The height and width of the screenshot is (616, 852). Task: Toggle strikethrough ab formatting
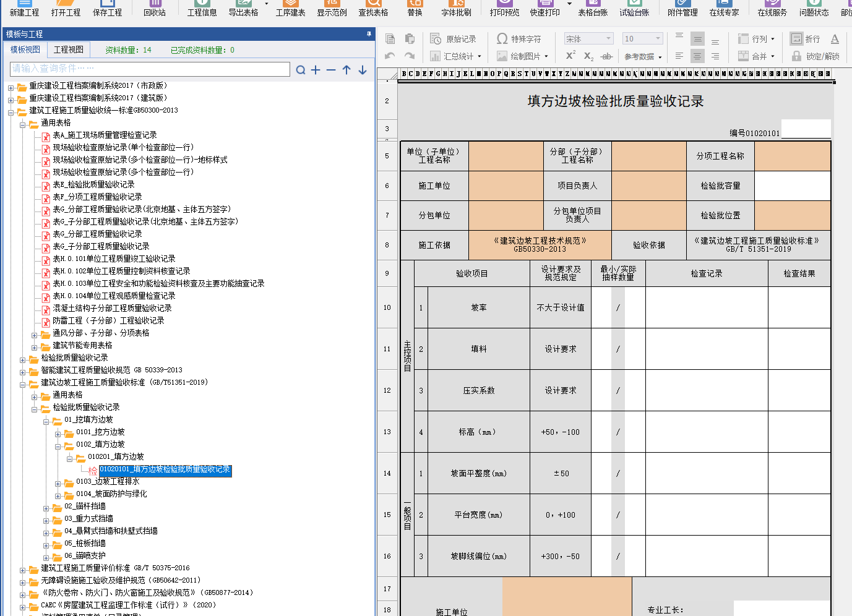coord(606,56)
